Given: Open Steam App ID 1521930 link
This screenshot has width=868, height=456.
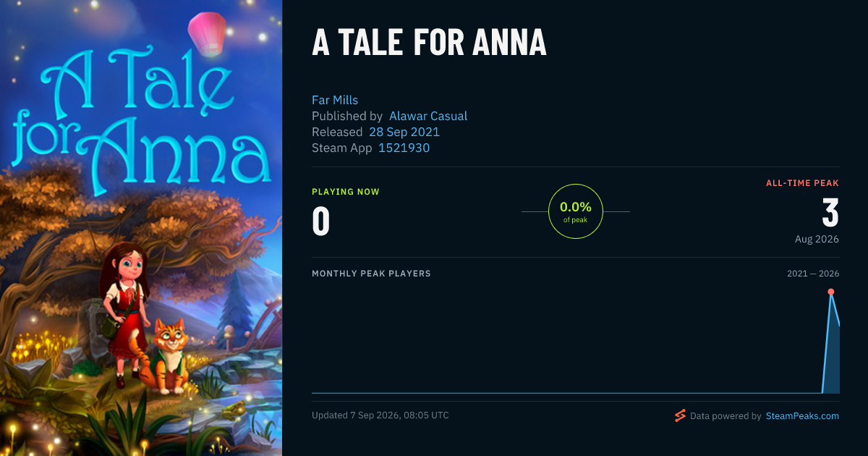Looking at the screenshot, I should pyautogui.click(x=404, y=148).
